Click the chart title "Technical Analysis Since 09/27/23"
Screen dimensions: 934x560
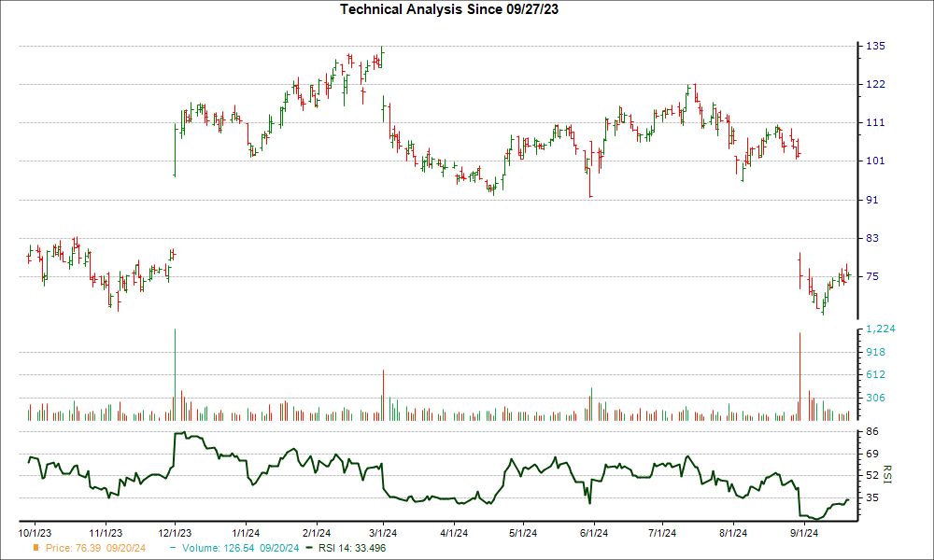pos(449,9)
